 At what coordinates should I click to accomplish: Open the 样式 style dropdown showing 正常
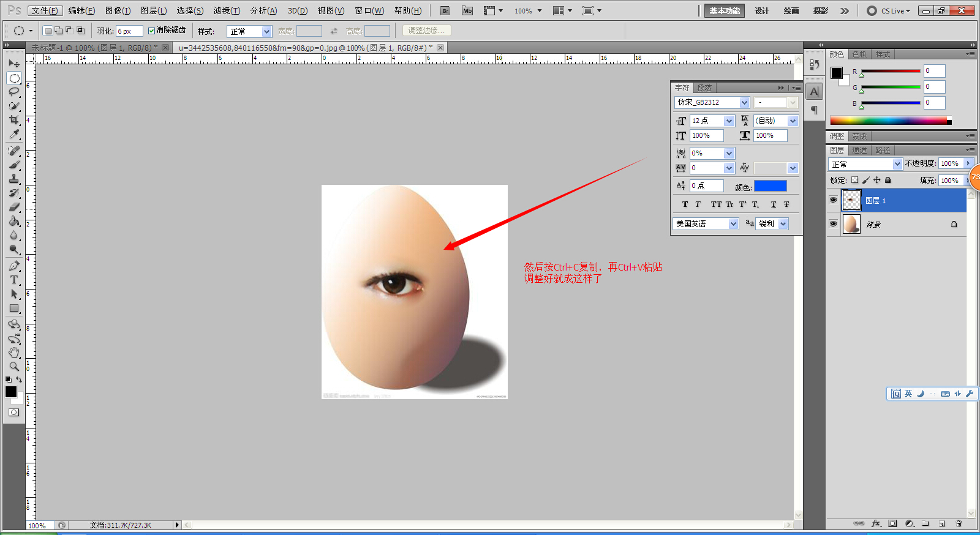click(x=249, y=31)
